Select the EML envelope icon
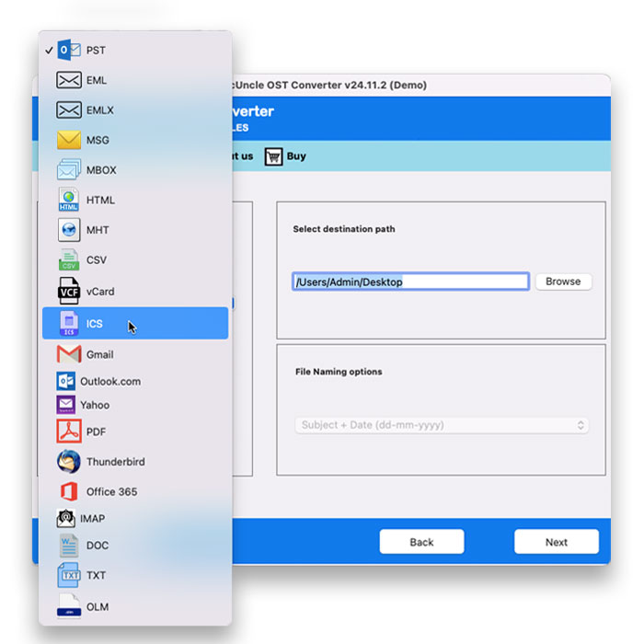Image resolution: width=644 pixels, height=644 pixels. (x=70, y=80)
